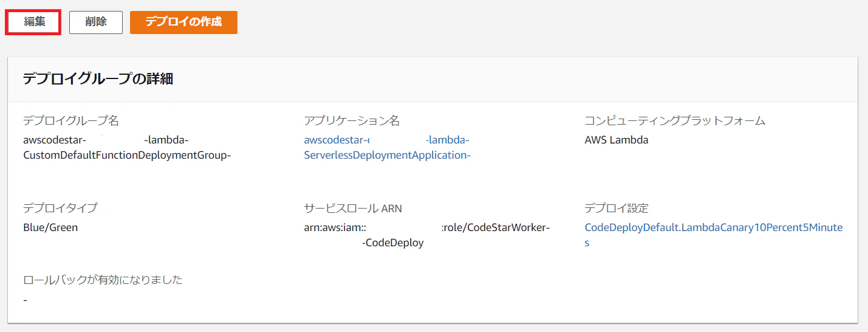Viewport: 868px width, 332px height.
Task: Click the デプロイの作成 button
Action: pos(183,22)
